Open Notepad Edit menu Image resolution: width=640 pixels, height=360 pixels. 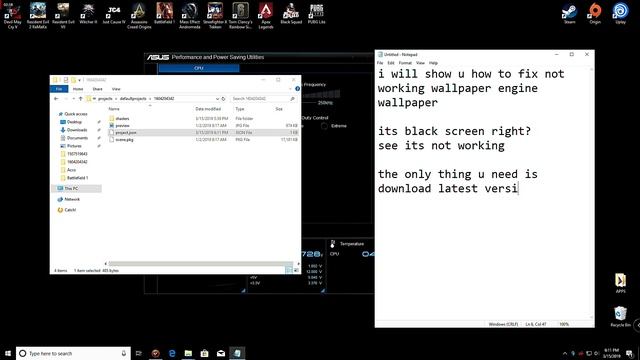[391, 63]
